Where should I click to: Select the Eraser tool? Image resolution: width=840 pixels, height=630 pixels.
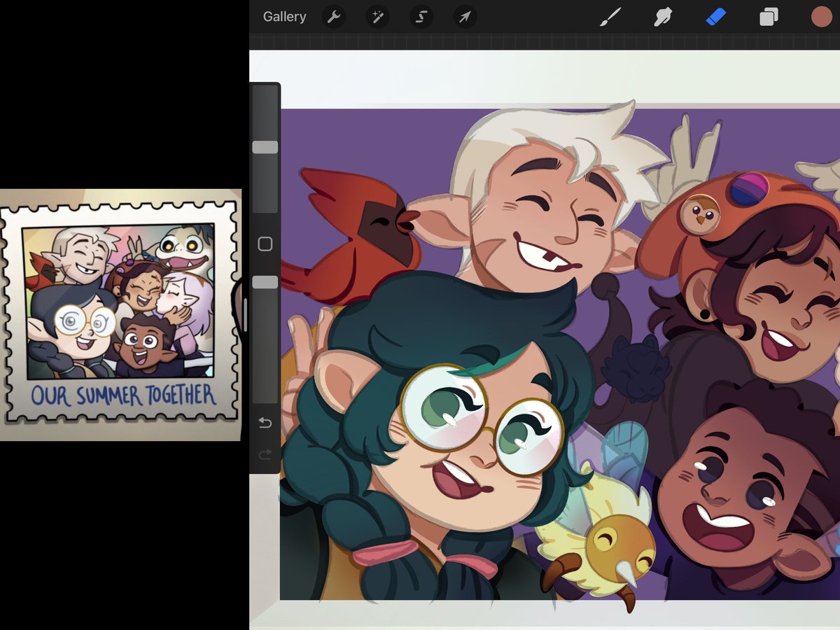click(716, 17)
